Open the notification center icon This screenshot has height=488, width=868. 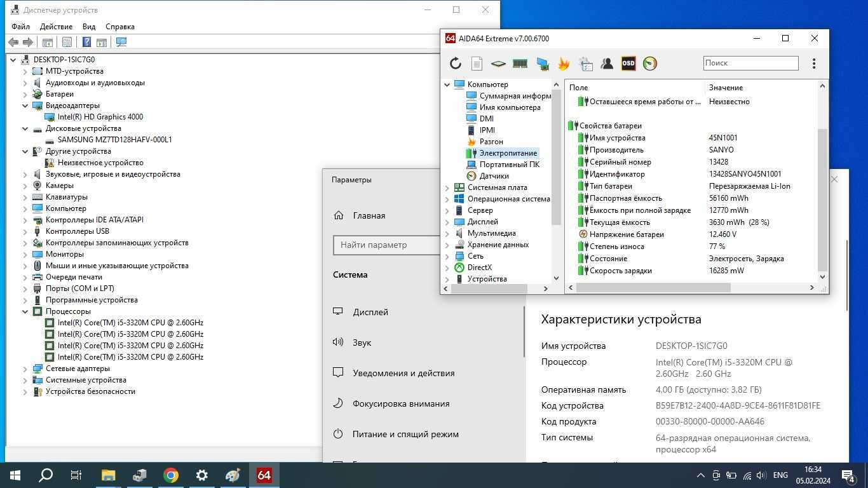[x=848, y=475]
